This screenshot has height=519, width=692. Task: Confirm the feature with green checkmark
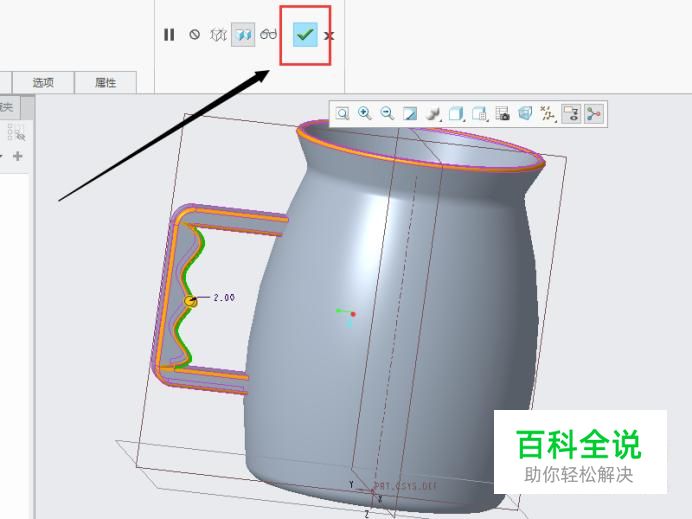click(305, 34)
